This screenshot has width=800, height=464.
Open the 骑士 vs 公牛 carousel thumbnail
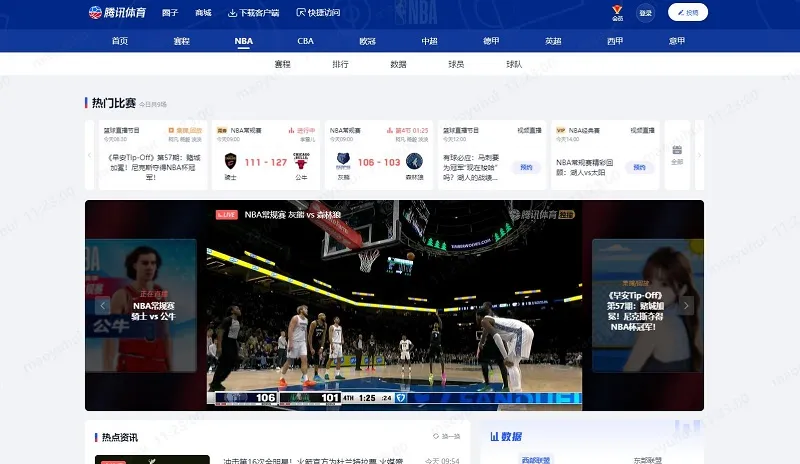click(x=141, y=305)
